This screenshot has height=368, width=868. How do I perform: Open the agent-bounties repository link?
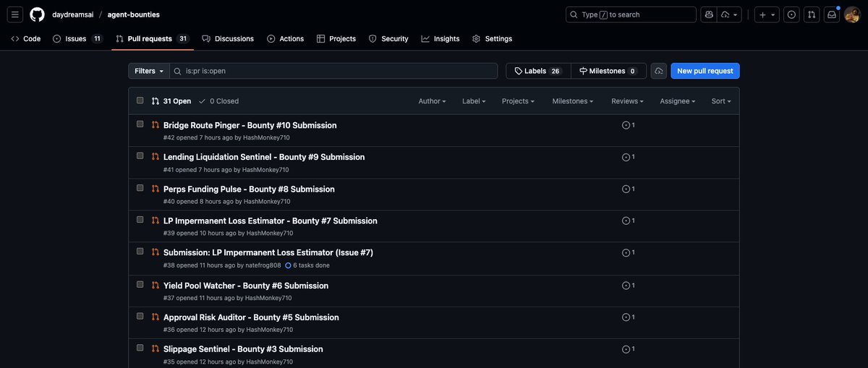click(134, 14)
